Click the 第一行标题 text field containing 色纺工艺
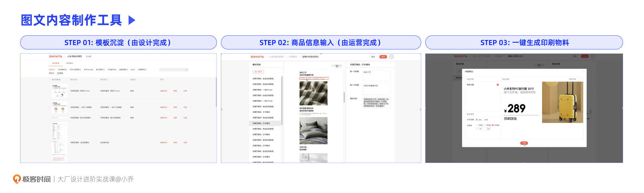The image size is (644, 193). 376,75
